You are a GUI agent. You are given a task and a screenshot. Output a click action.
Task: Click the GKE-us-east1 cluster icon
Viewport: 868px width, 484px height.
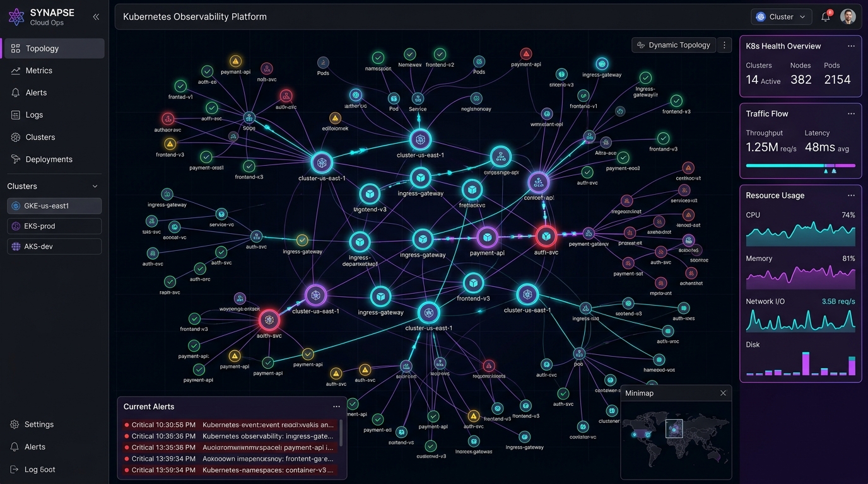16,206
